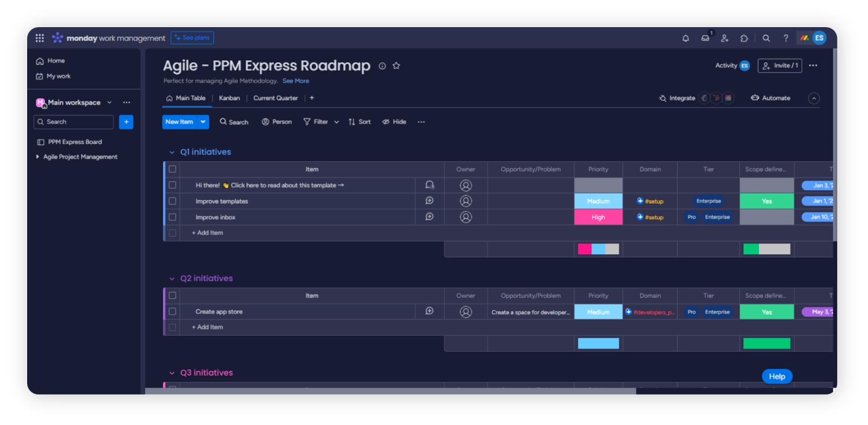Click See plans button

[x=192, y=38]
